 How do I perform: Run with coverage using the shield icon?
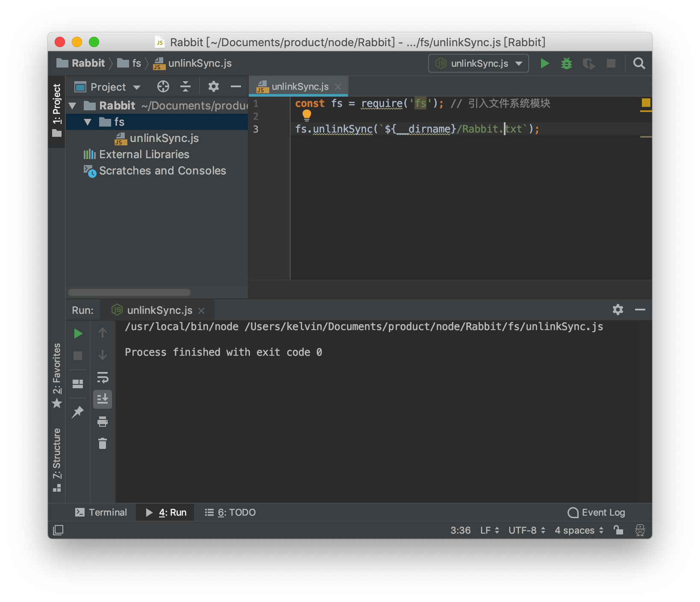point(589,64)
